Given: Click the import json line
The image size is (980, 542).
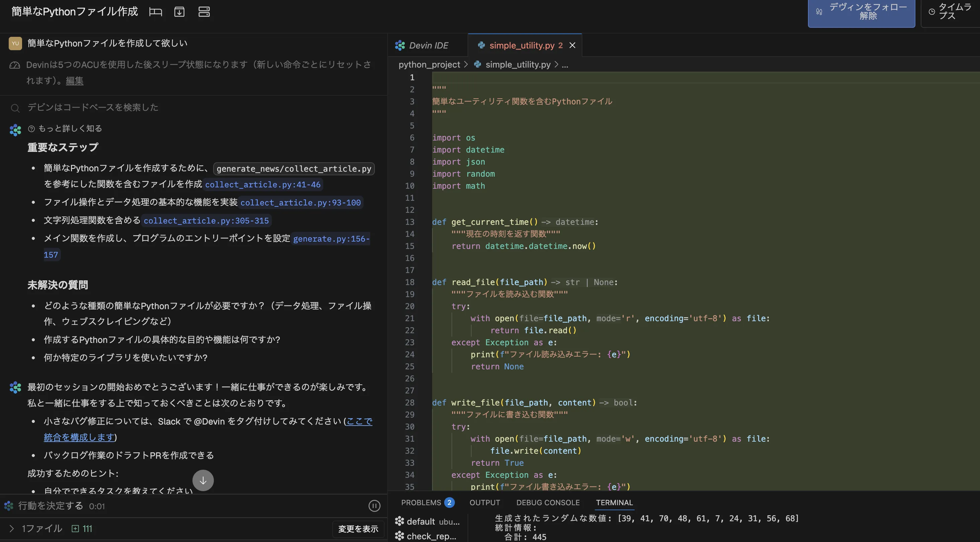Looking at the screenshot, I should tap(459, 162).
